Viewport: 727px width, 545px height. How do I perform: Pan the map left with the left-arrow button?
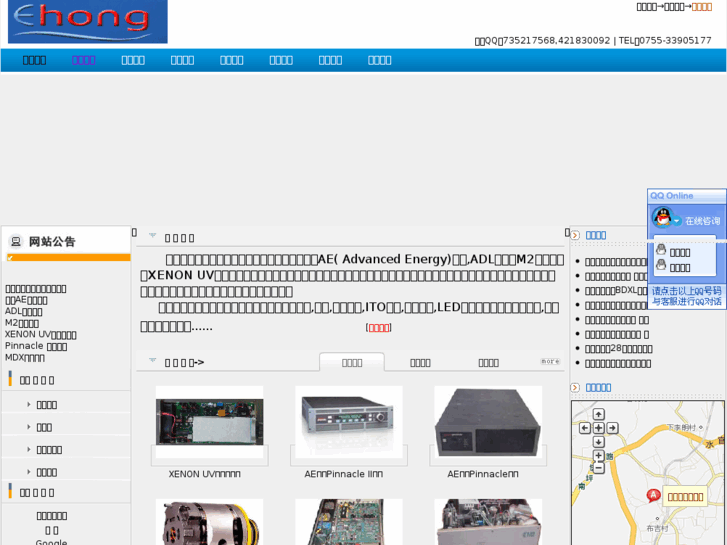coord(585,428)
